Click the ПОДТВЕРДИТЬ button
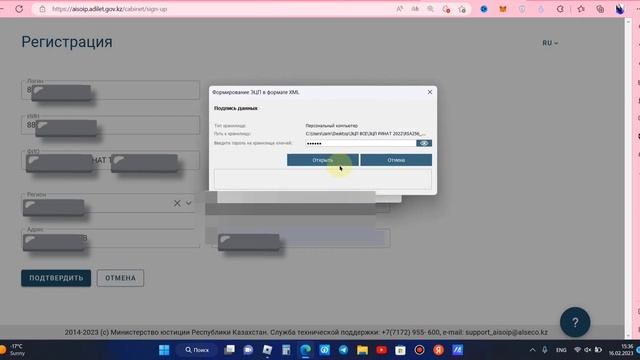The width and height of the screenshot is (640, 360). coord(56,278)
